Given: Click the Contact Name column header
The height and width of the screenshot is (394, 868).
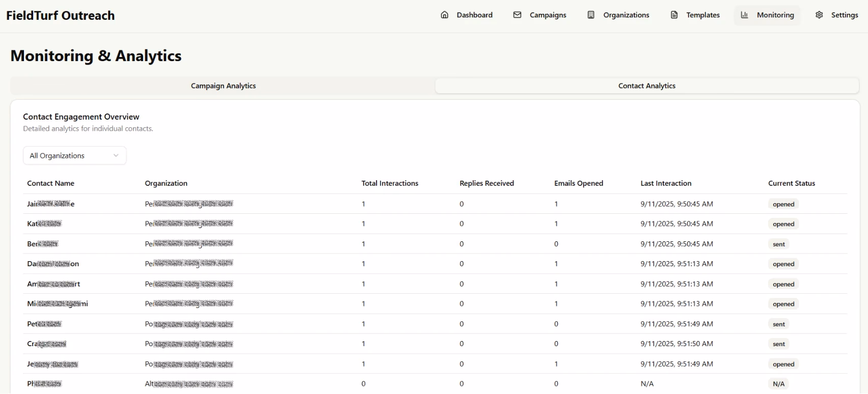Looking at the screenshot, I should click(x=50, y=183).
